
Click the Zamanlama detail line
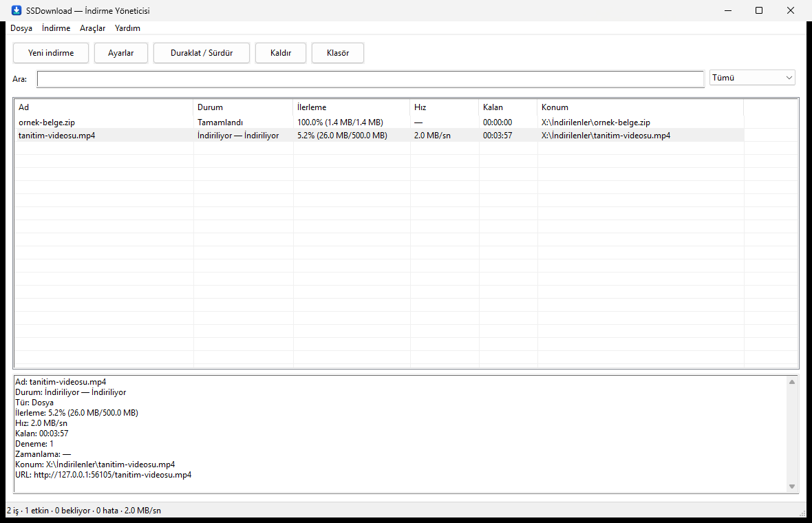tap(43, 454)
